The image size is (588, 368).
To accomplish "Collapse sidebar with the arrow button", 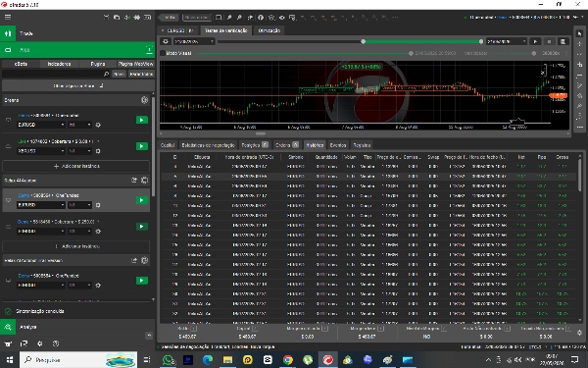I will pyautogui.click(x=149, y=336).
